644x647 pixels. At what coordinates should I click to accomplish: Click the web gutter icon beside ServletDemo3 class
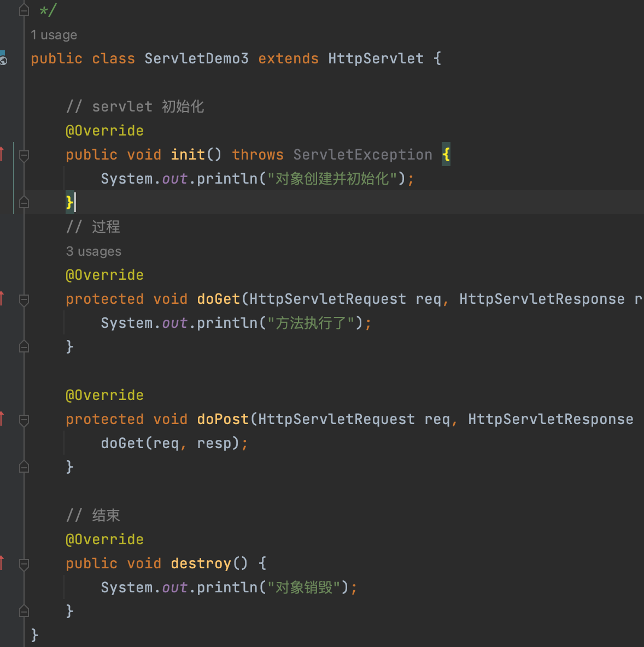(x=3, y=58)
